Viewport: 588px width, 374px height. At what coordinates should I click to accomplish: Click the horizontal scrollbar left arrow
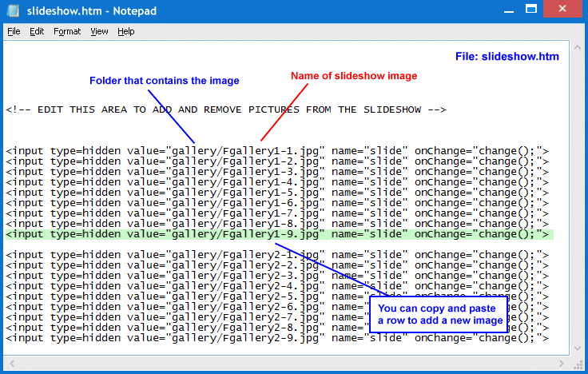tap(12, 363)
